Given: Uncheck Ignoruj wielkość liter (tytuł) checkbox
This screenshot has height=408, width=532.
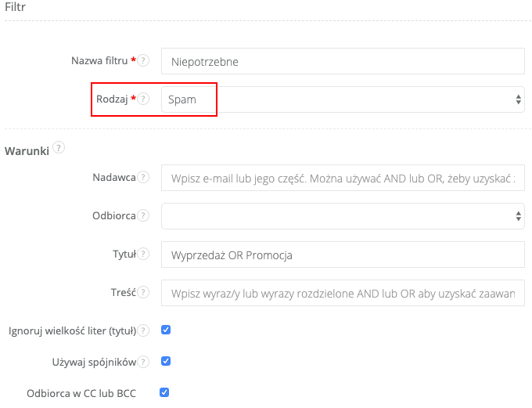Looking at the screenshot, I should 166,330.
